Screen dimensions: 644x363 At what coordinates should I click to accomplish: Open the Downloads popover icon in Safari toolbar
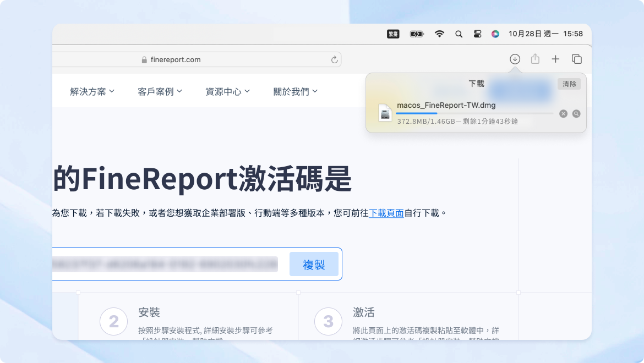[x=515, y=59]
